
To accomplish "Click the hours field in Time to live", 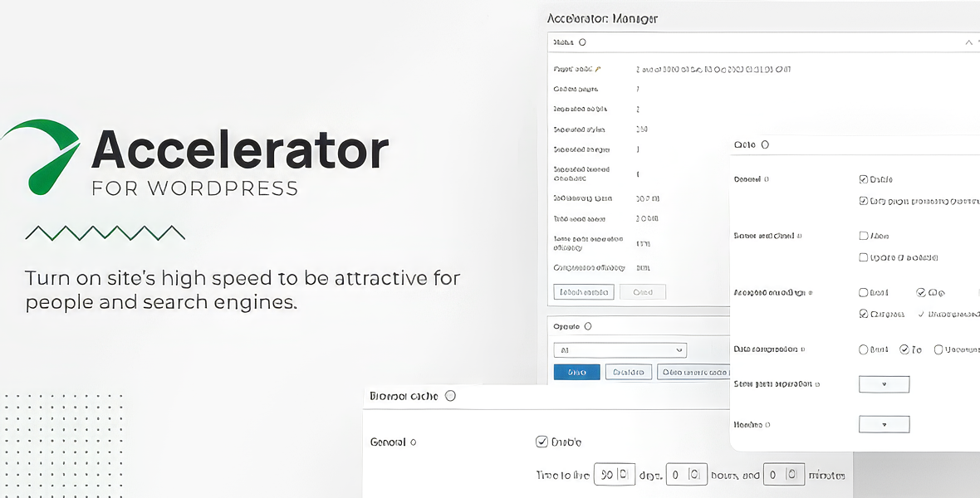I will pos(687,476).
